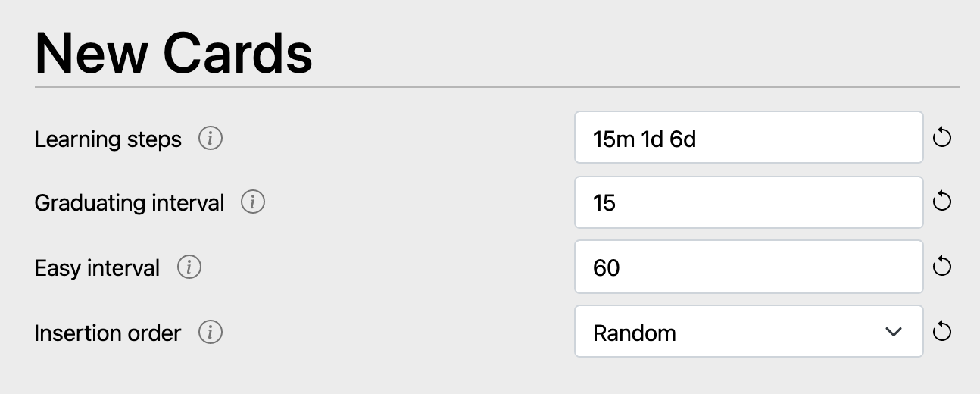Expand the chevron beside Random
Image resolution: width=980 pixels, height=394 pixels.
click(x=894, y=332)
